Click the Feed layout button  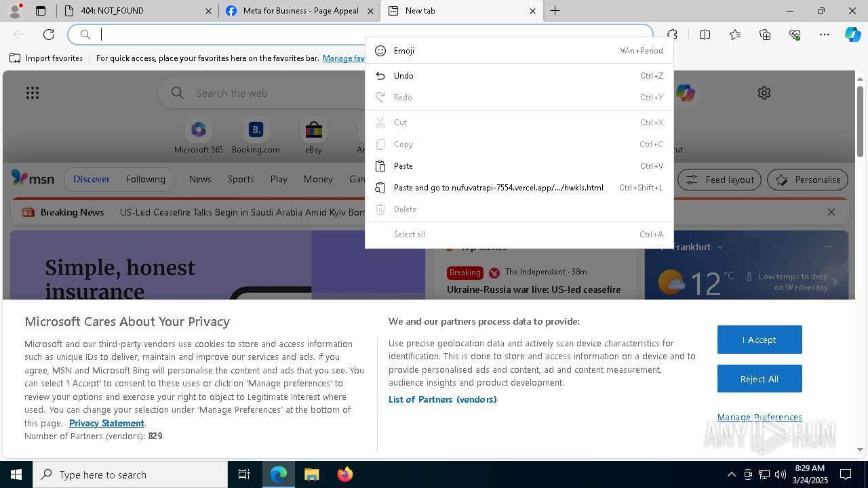[x=720, y=180]
